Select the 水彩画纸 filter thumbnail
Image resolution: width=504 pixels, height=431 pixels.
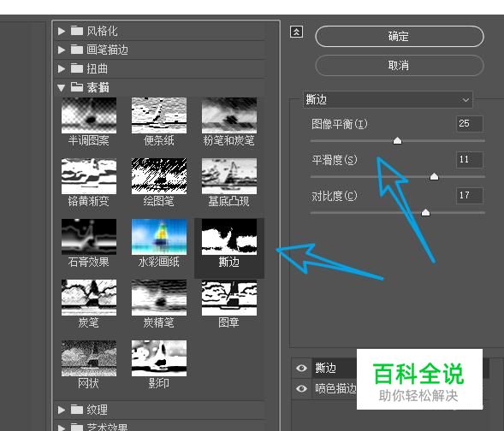(159, 237)
